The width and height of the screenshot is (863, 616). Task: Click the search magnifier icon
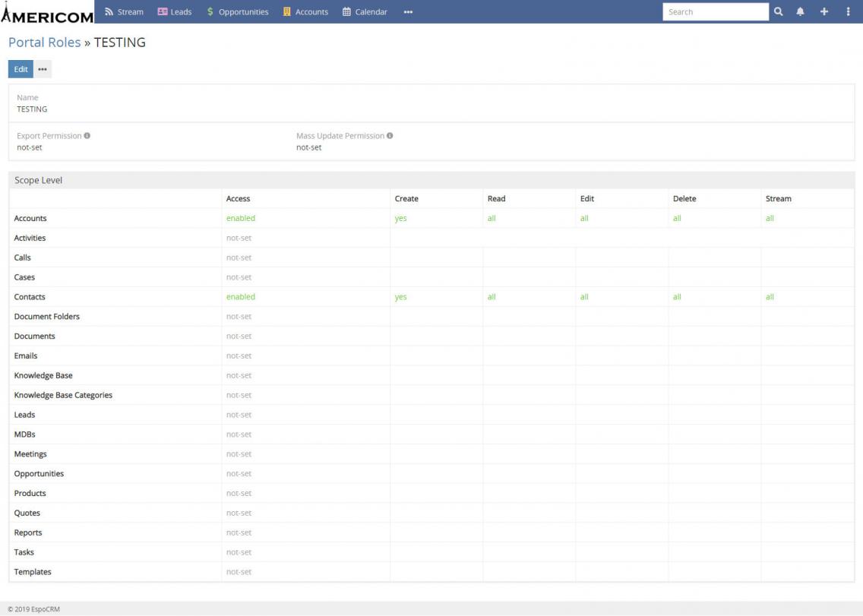tap(778, 11)
